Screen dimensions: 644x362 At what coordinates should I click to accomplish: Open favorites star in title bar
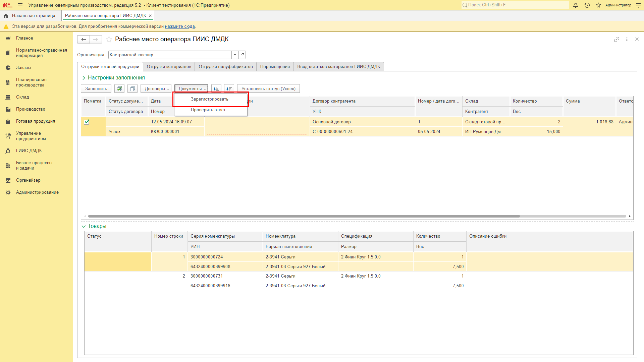pos(598,5)
